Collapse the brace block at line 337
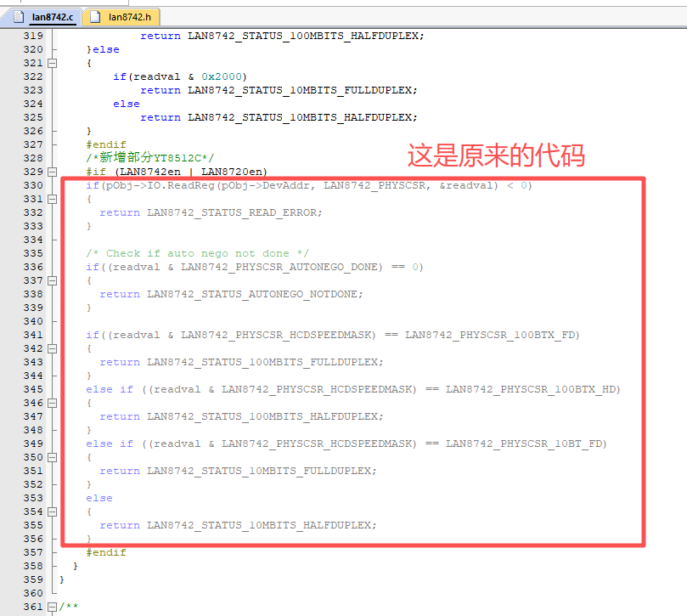The width and height of the screenshot is (687, 616). (52, 280)
